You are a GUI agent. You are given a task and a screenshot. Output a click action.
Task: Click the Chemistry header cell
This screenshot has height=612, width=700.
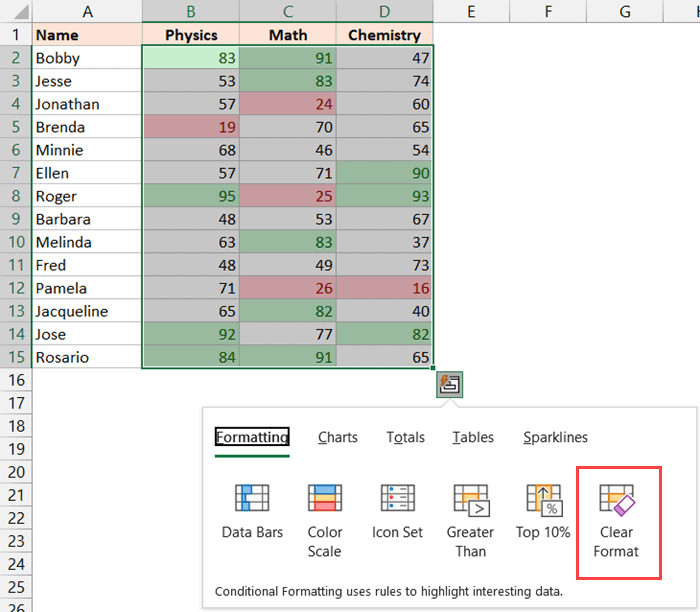point(385,34)
